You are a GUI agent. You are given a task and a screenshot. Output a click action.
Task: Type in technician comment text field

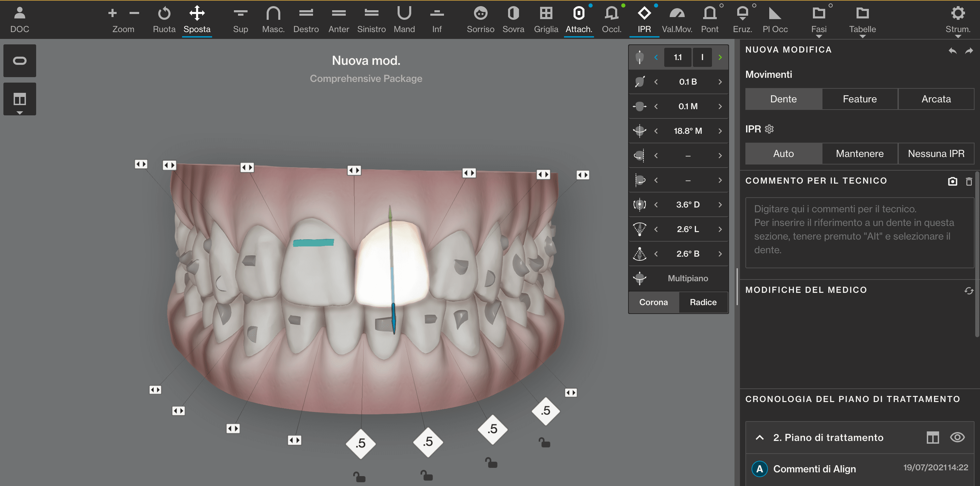coord(859,233)
